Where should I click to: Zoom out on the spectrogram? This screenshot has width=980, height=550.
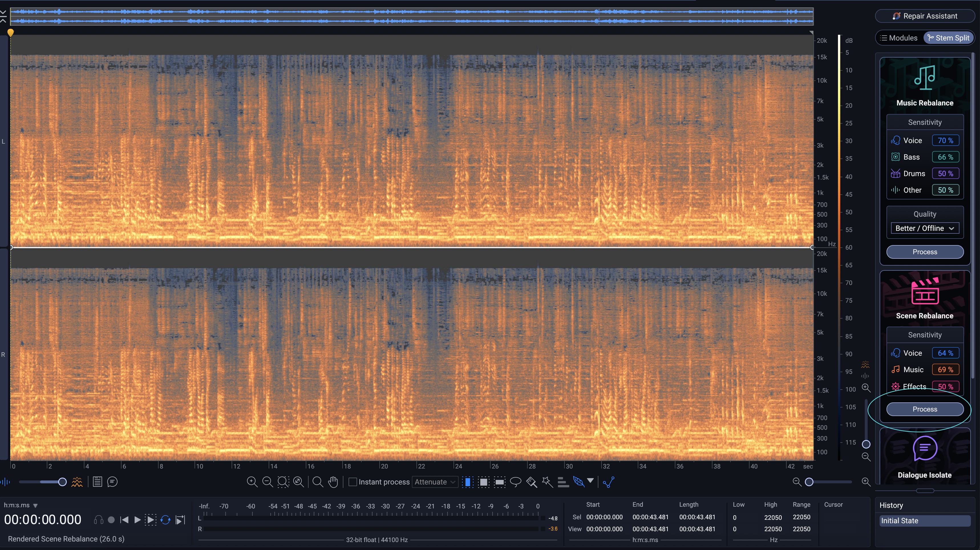point(268,482)
